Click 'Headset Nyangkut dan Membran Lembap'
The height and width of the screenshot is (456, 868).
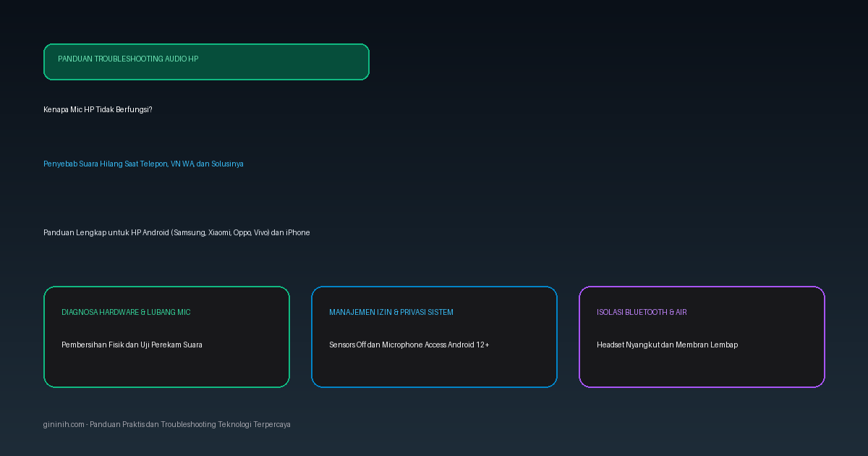(x=667, y=345)
